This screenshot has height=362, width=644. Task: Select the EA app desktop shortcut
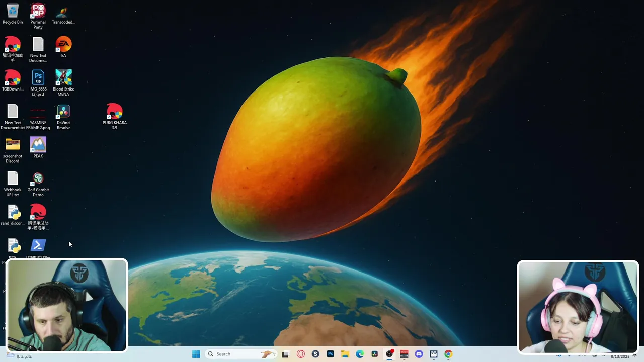[x=63, y=47]
